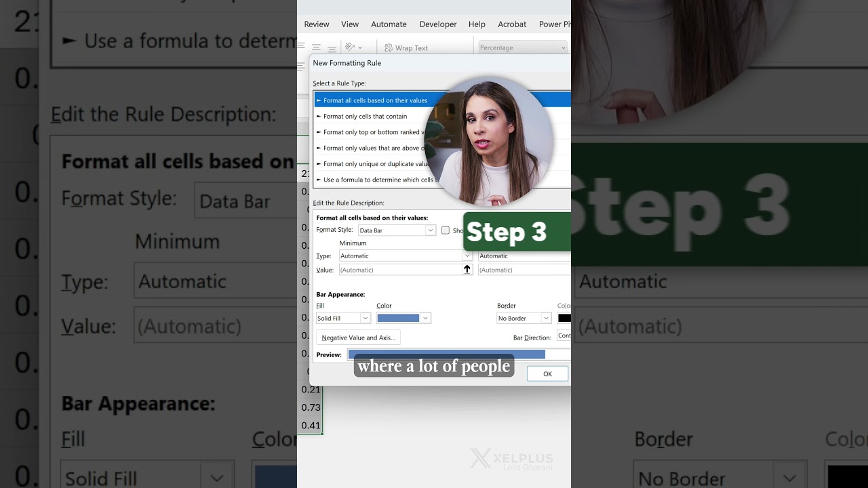The width and height of the screenshot is (868, 488).
Task: Click the Middle Align icon
Action: click(316, 47)
